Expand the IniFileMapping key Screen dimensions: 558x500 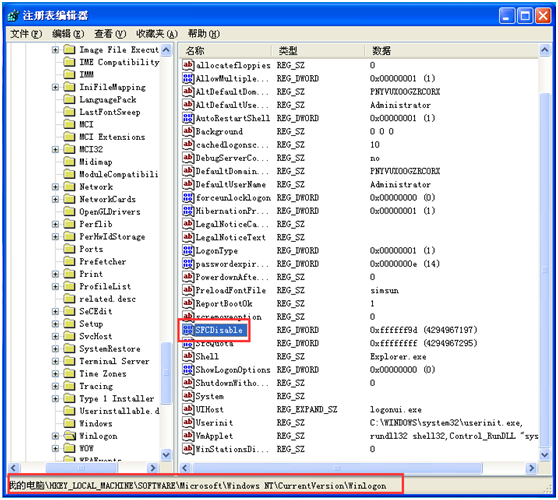(55, 87)
